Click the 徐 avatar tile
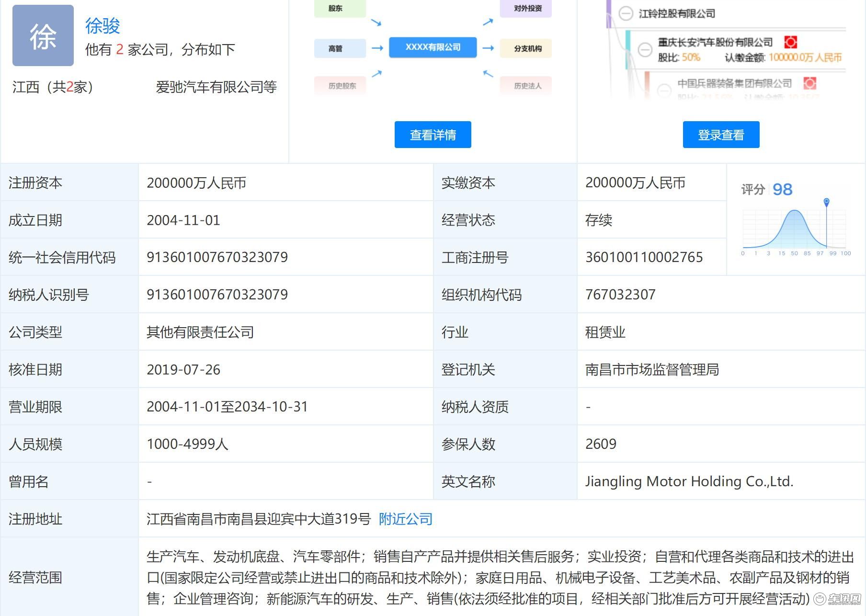This screenshot has width=866, height=616. [x=43, y=35]
